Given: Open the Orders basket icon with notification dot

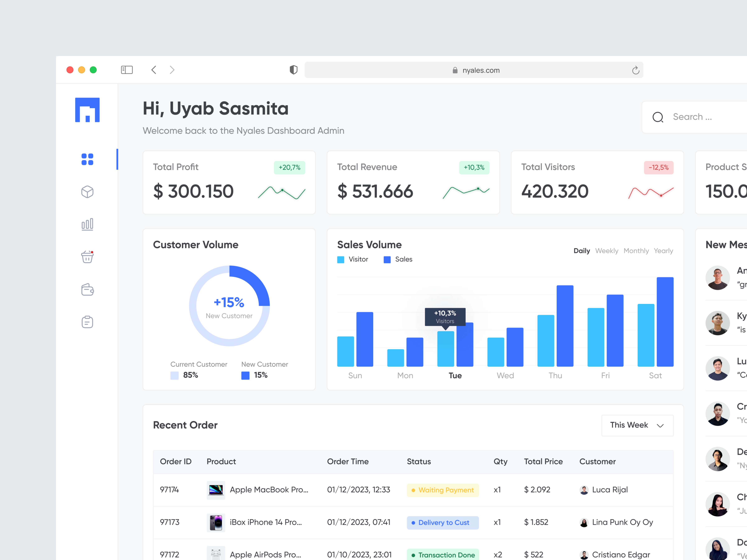Looking at the screenshot, I should 87,257.
